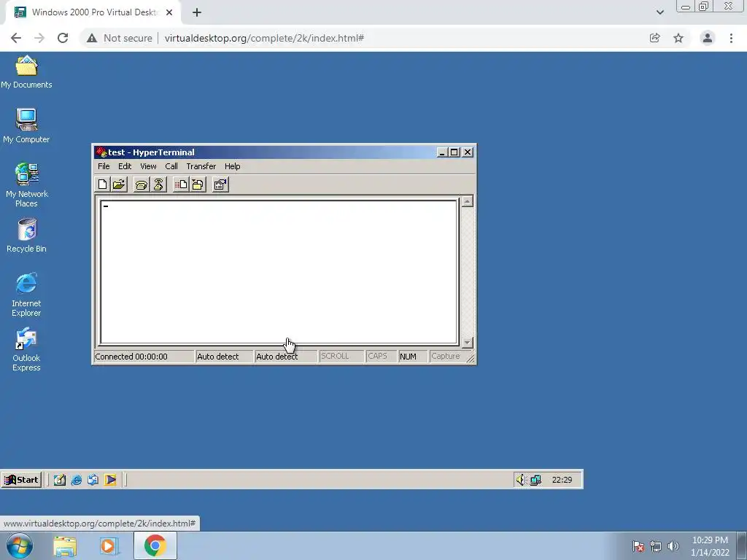This screenshot has height=560, width=747.
Task: Click the Send file toolbar icon
Action: tap(181, 184)
